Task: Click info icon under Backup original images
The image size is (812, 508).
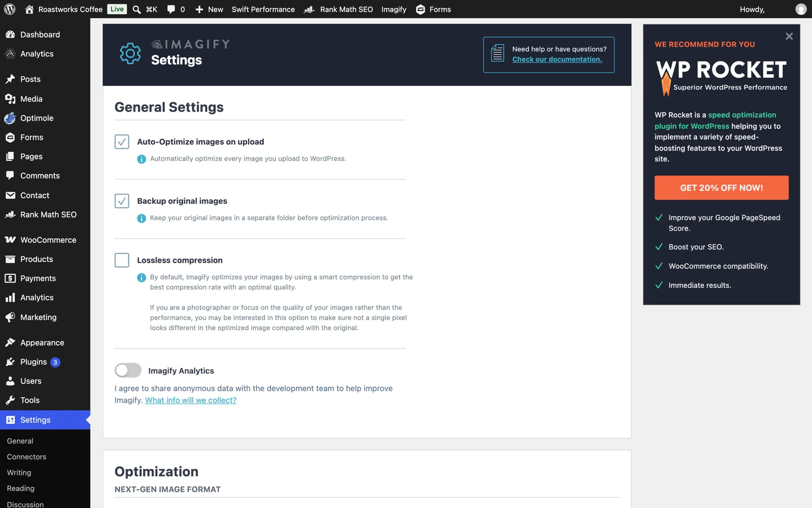Action: 142,218
